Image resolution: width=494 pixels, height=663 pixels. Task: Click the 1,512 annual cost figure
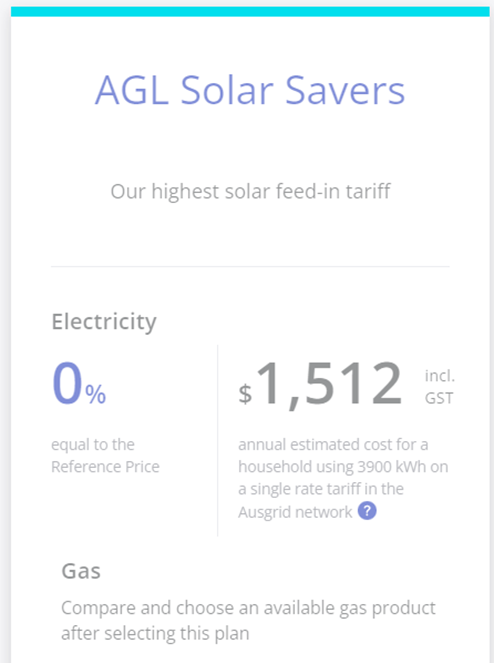(x=329, y=384)
